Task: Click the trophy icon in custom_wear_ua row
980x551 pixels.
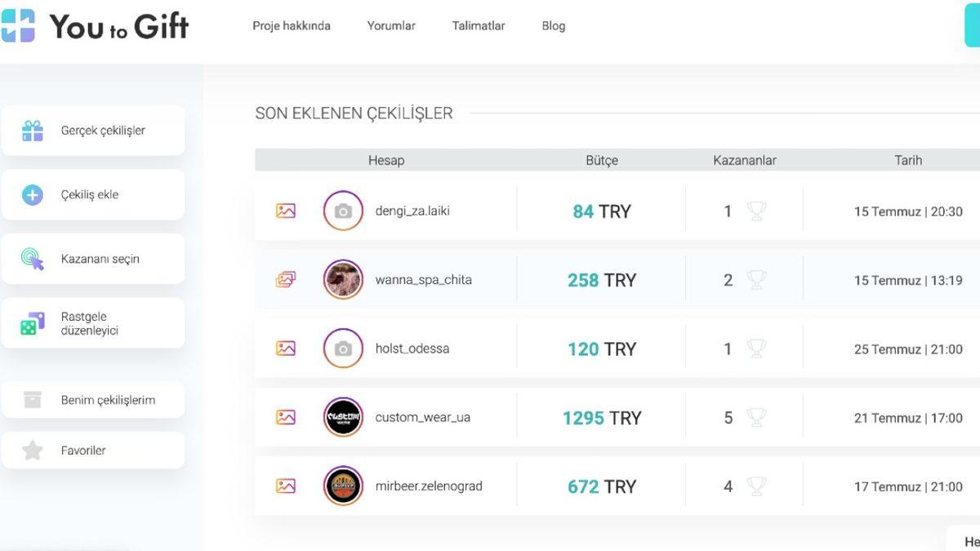Action: pos(757,418)
